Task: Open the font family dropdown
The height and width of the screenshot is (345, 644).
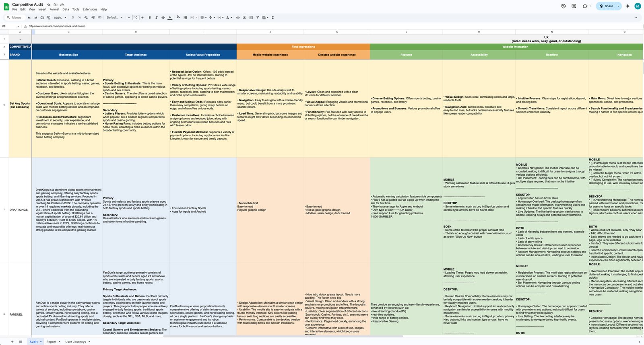Action: pos(114,18)
